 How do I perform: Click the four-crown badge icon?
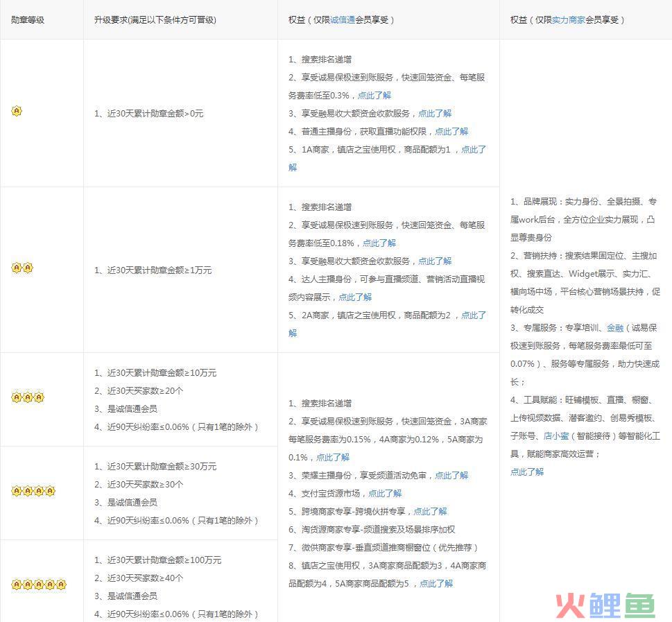click(x=34, y=491)
